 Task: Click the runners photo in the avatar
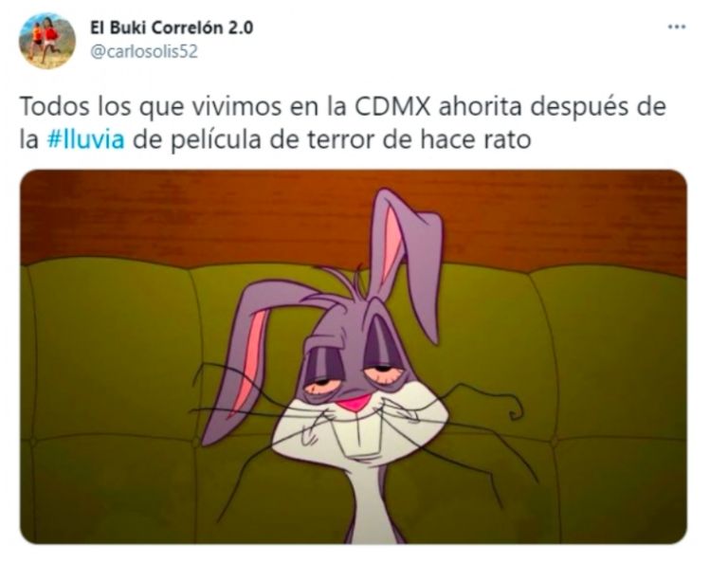[46, 41]
